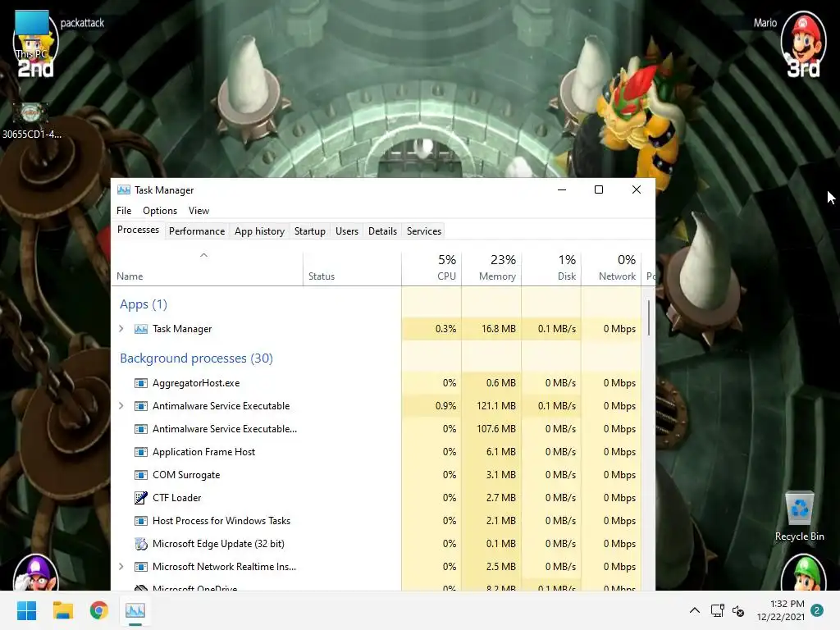Sort processes by CPU usage column
840x630 pixels.
(431, 269)
